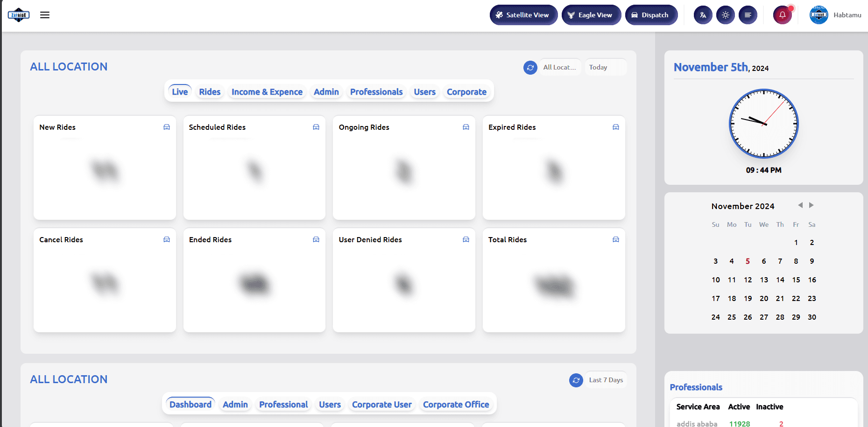The width and height of the screenshot is (868, 427).
Task: Click the addis ababa service area row
Action: [x=764, y=423]
